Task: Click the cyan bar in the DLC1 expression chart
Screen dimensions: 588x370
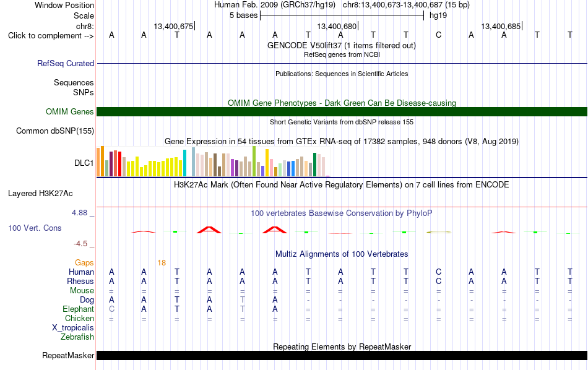Action: coord(184,163)
